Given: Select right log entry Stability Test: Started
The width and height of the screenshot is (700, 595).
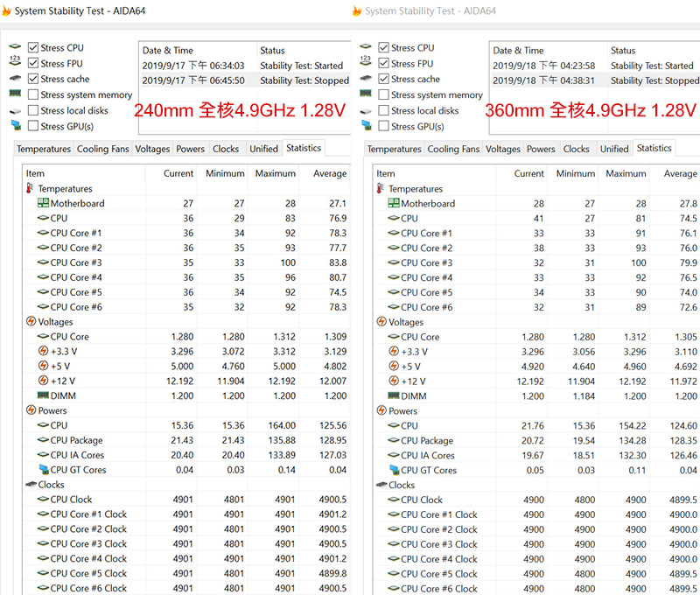Looking at the screenshot, I should [595, 66].
